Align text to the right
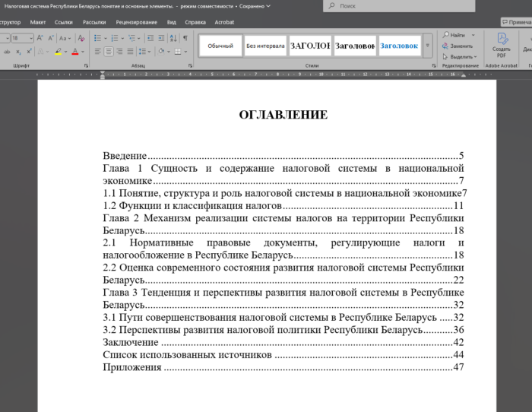The height and width of the screenshot is (412, 532). [119, 52]
